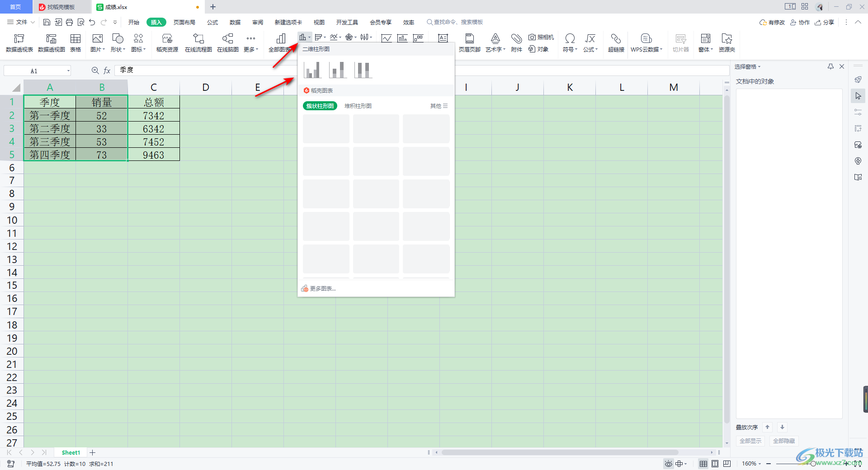Image resolution: width=868 pixels, height=470 pixels.
Task: Click the Name Box showing A1
Action: click(37, 70)
